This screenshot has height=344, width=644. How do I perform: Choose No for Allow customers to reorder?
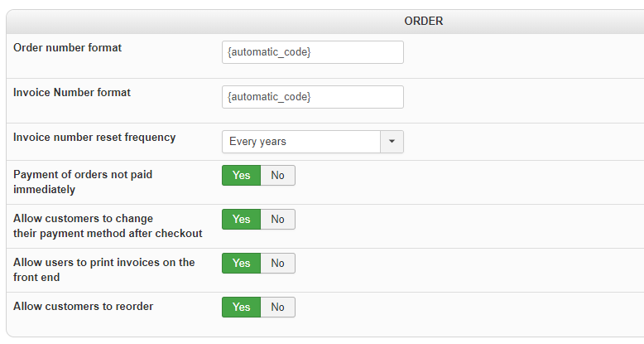(x=277, y=307)
